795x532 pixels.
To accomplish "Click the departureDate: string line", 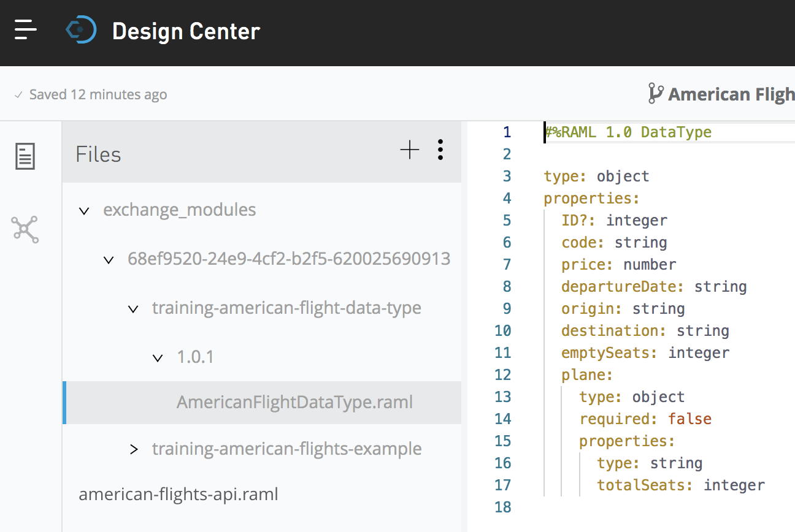I will tap(654, 287).
